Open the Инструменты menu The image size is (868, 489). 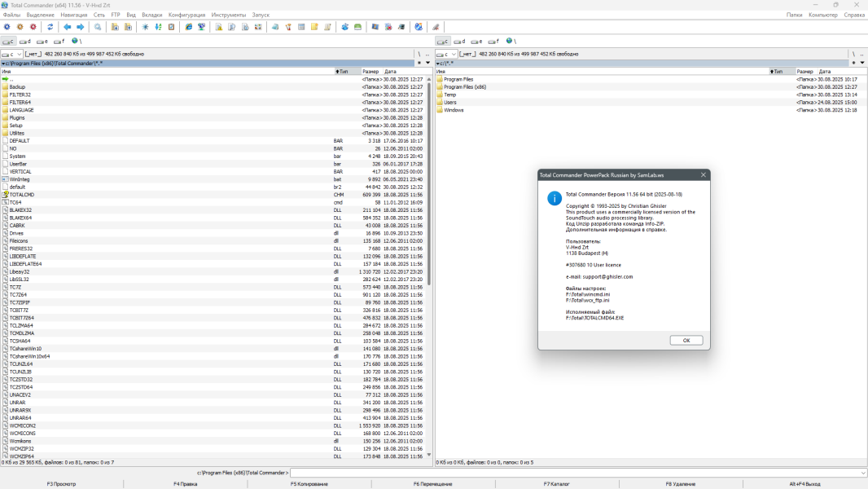(229, 15)
